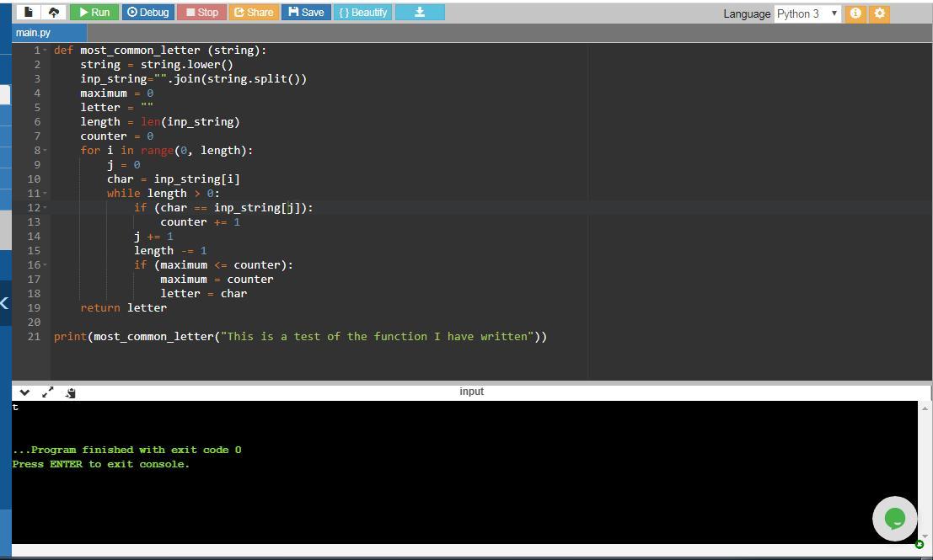Image resolution: width=933 pixels, height=560 pixels.
Task: Click the upload file cloud icon
Action: pyautogui.click(x=54, y=13)
